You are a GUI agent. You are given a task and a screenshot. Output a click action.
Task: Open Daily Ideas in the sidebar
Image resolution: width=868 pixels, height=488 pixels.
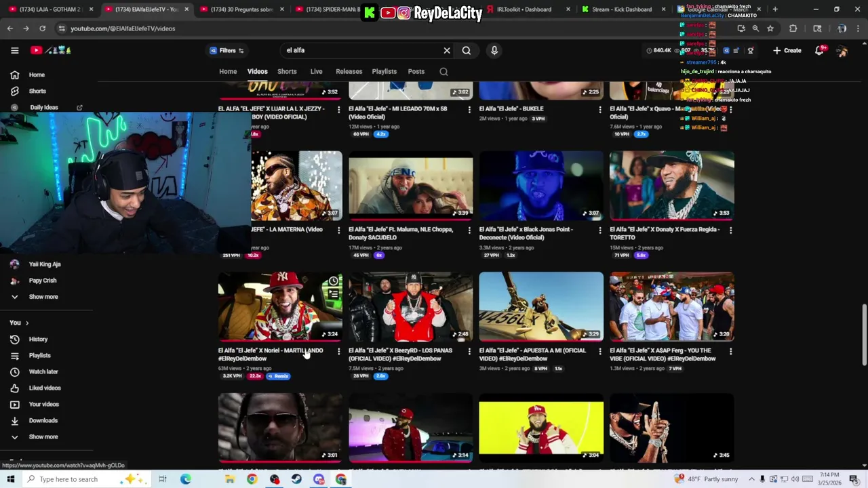click(x=43, y=107)
